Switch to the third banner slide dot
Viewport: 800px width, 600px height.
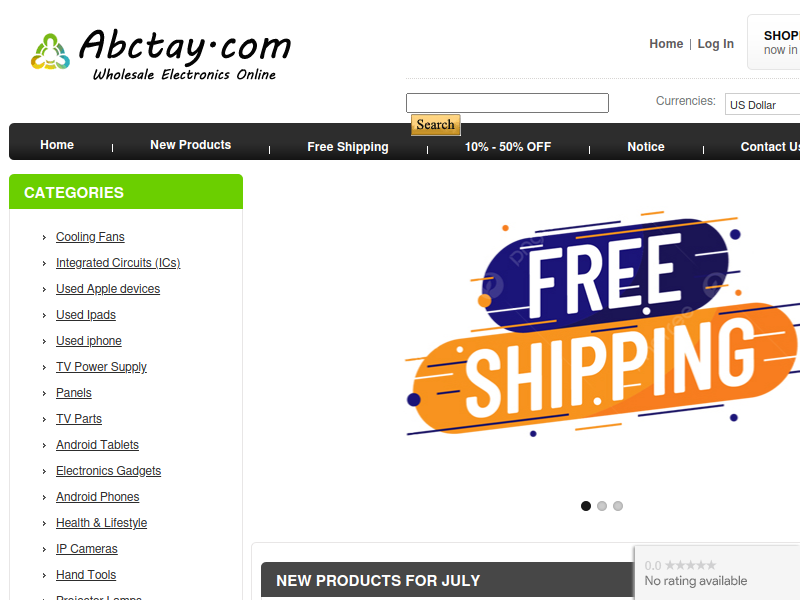coord(618,506)
